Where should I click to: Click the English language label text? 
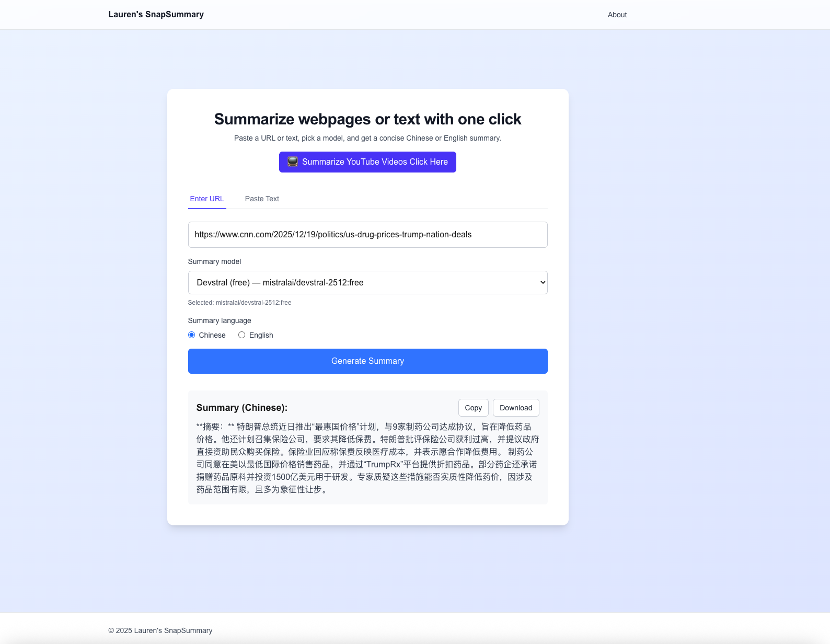pyautogui.click(x=261, y=335)
